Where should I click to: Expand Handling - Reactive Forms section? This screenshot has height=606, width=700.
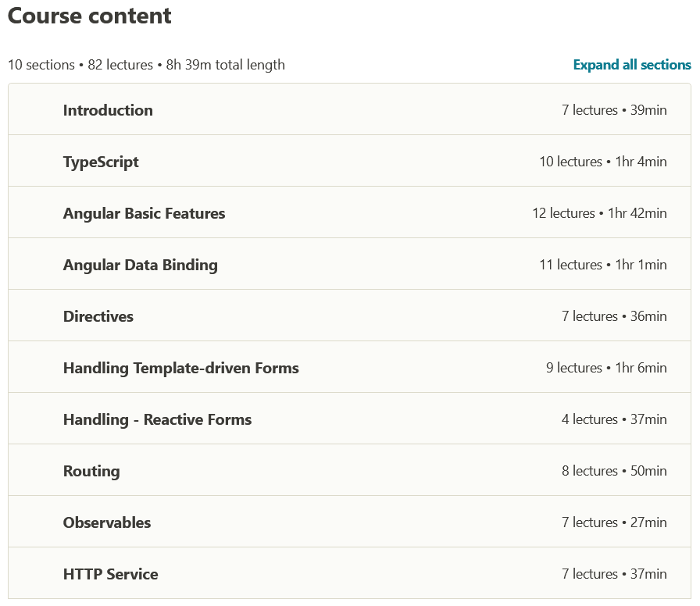tap(349, 419)
